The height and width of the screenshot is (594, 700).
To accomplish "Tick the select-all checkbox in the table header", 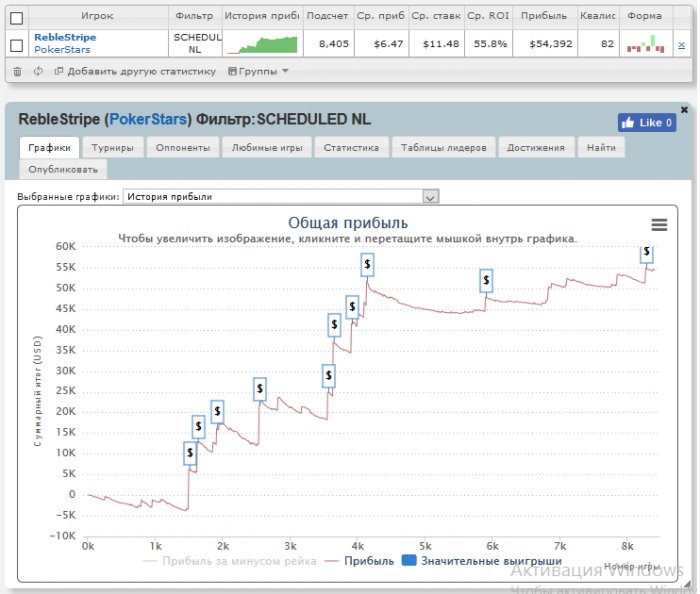I will [16, 17].
